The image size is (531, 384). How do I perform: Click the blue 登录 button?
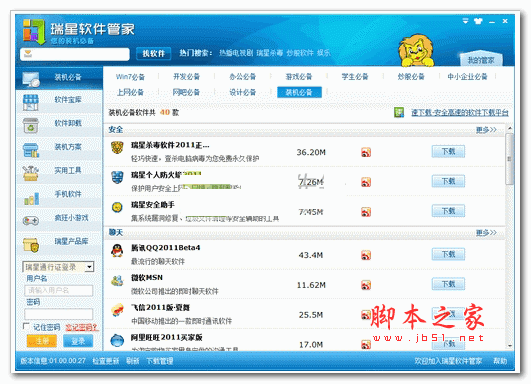(78, 341)
